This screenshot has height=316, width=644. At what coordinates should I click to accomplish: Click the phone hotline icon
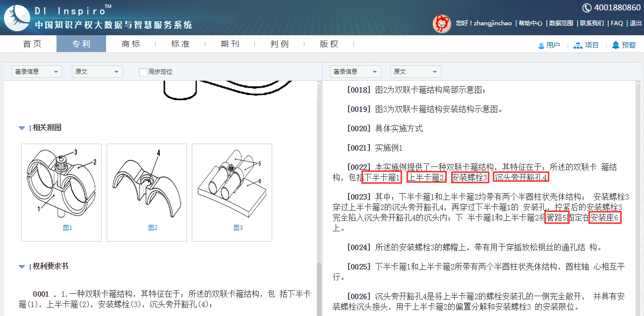[586, 7]
